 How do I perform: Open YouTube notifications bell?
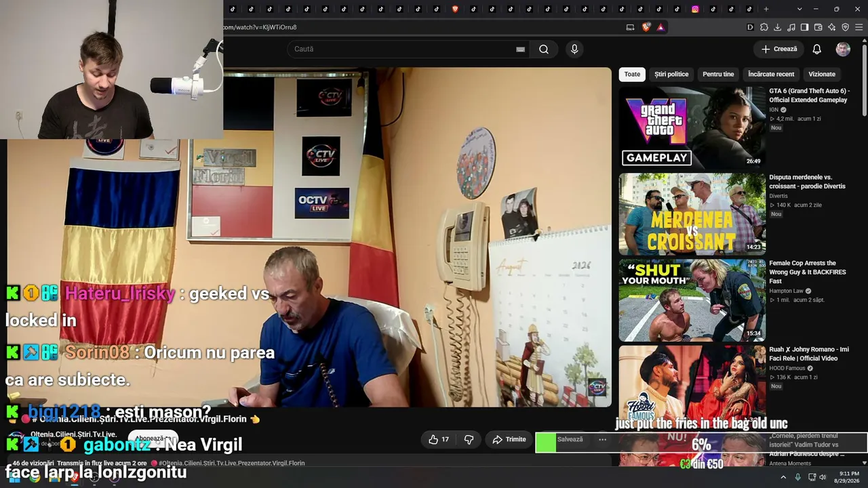coord(817,49)
